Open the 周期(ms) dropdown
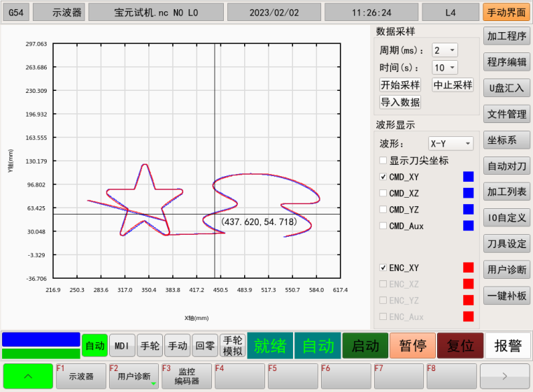This screenshot has width=533, height=392. point(445,50)
